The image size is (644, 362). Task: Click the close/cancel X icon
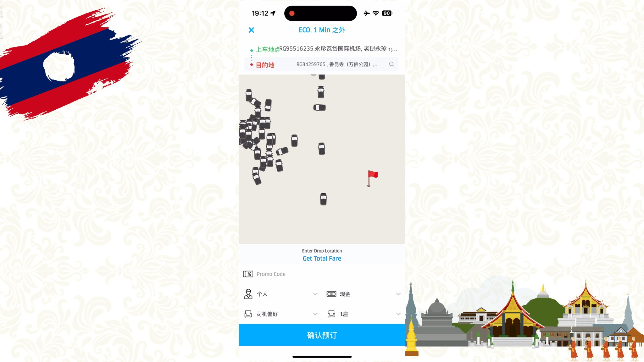pos(251,30)
